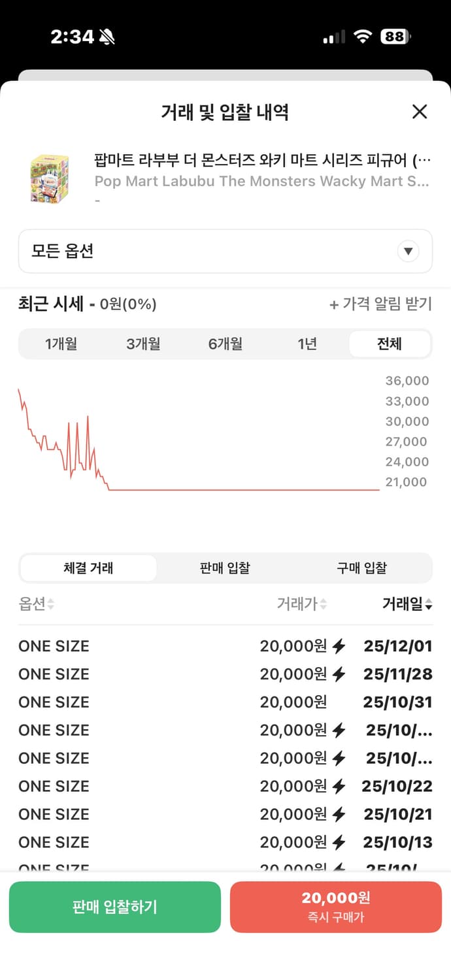Select the 전체 period toggle for the chart
451x980 pixels.
[390, 344]
